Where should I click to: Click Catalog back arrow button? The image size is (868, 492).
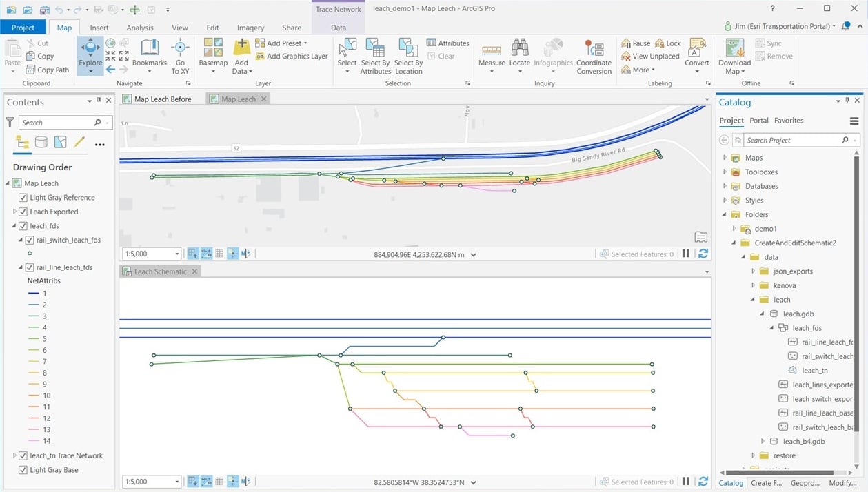724,140
